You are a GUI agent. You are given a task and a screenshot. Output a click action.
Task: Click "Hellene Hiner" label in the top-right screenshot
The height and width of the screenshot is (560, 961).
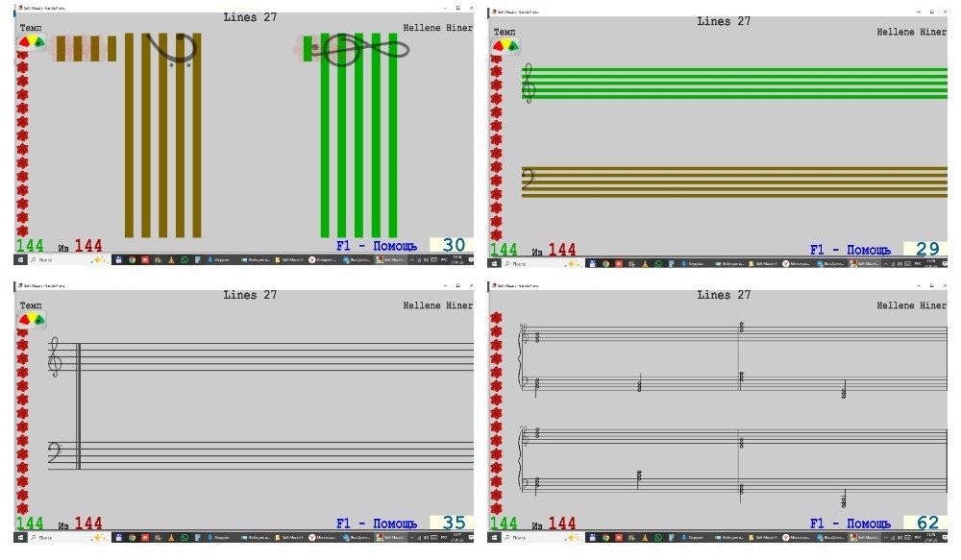911,33
